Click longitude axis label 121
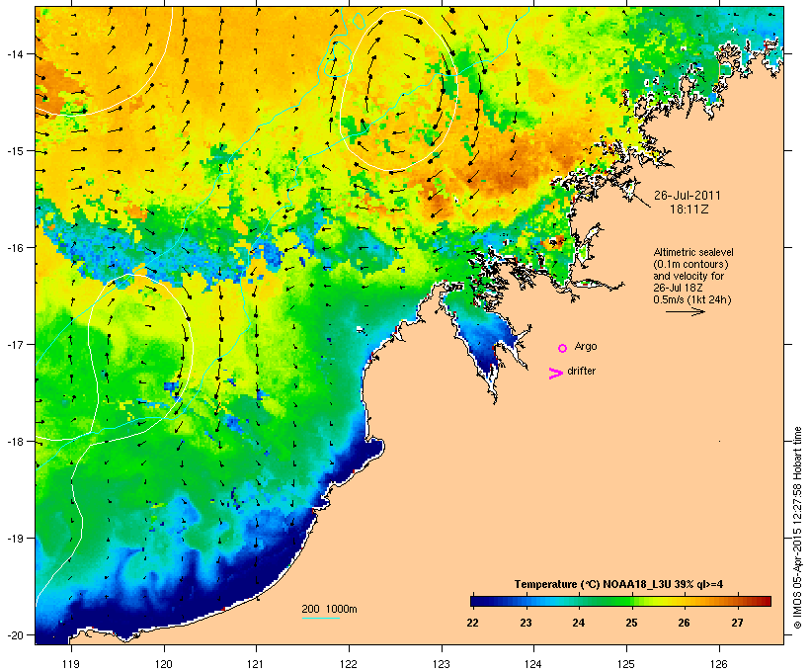Viewport: 810px width, 672px height. pyautogui.click(x=256, y=664)
